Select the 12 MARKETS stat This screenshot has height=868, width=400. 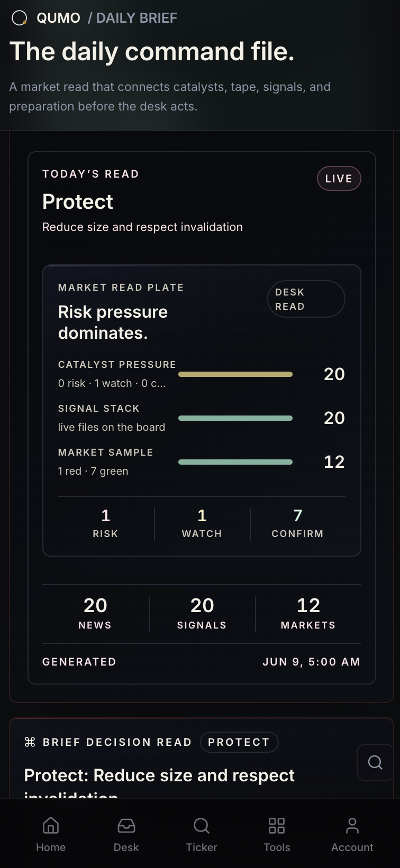[x=308, y=614]
